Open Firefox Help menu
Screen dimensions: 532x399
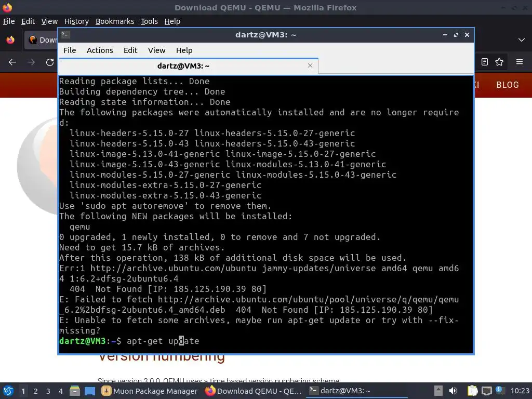(172, 21)
